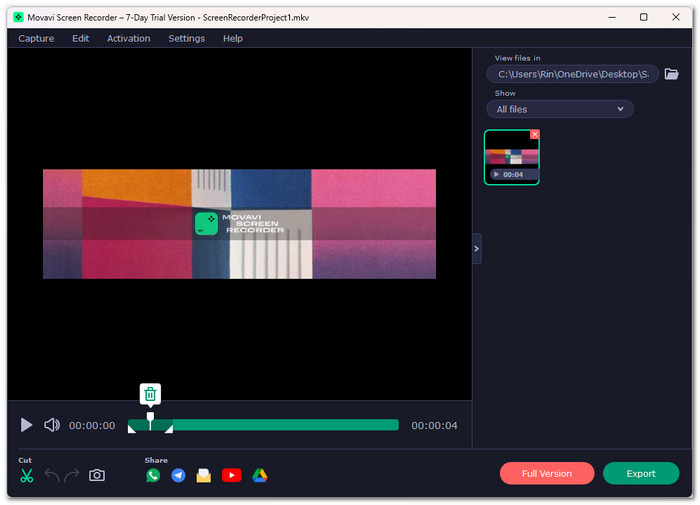700x505 pixels.
Task: Click the Full Version button
Action: [x=547, y=474]
